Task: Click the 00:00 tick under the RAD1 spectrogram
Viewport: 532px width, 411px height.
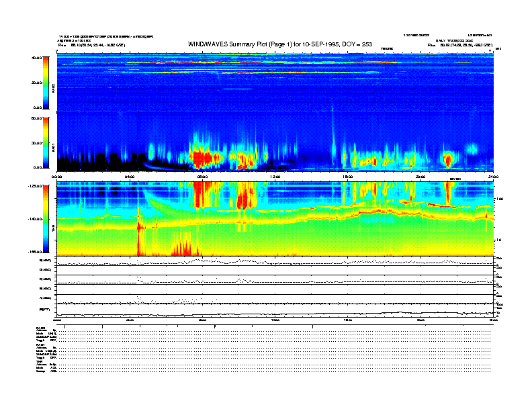Action: [57, 177]
